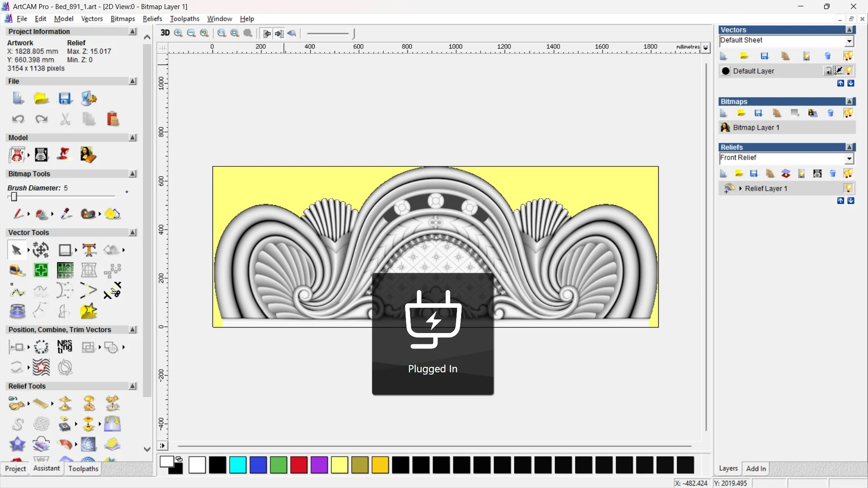Click the Undo icon in File panel
Image resolution: width=868 pixels, height=488 pixels.
[18, 119]
